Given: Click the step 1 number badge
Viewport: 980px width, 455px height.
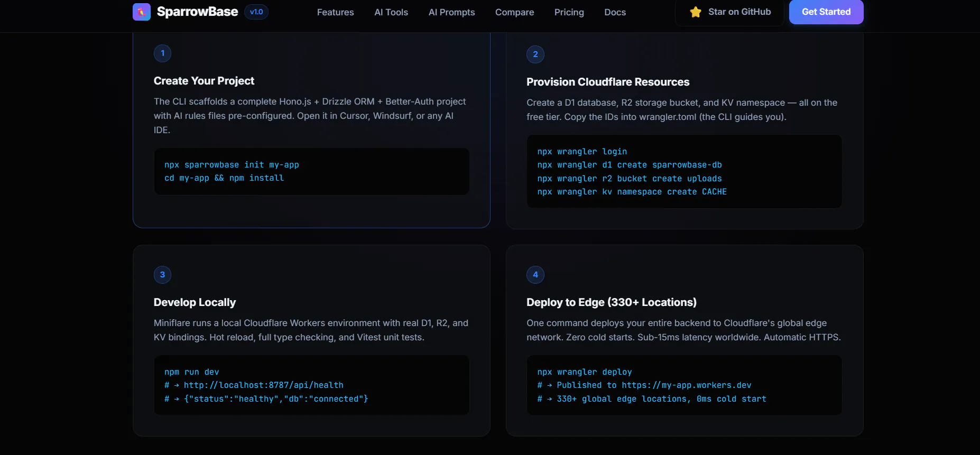Looking at the screenshot, I should pos(162,53).
